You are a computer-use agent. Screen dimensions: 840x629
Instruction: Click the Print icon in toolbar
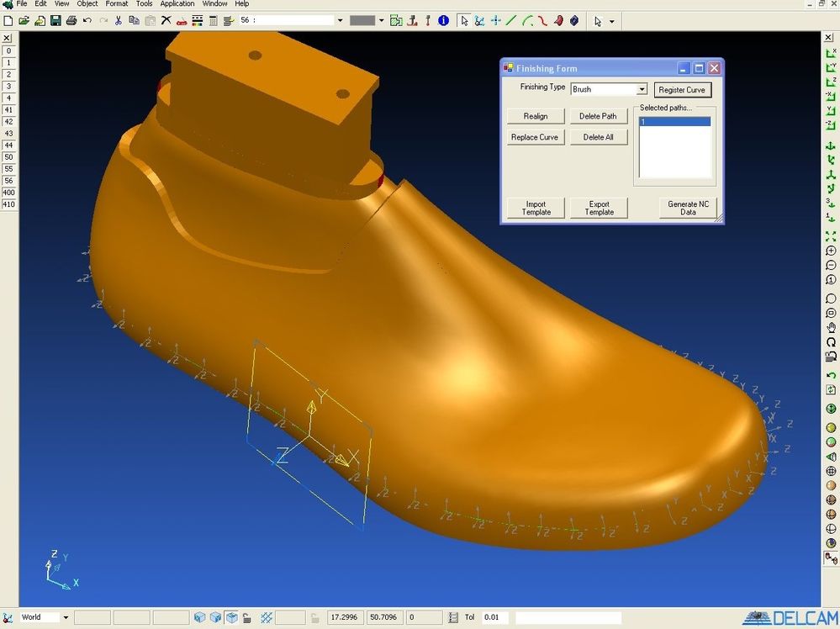[x=71, y=20]
